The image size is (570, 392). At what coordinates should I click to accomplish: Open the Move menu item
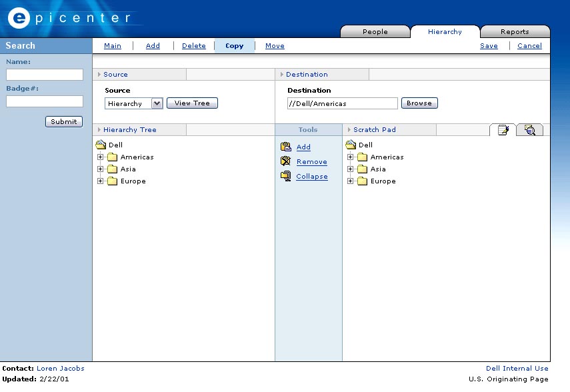(275, 46)
